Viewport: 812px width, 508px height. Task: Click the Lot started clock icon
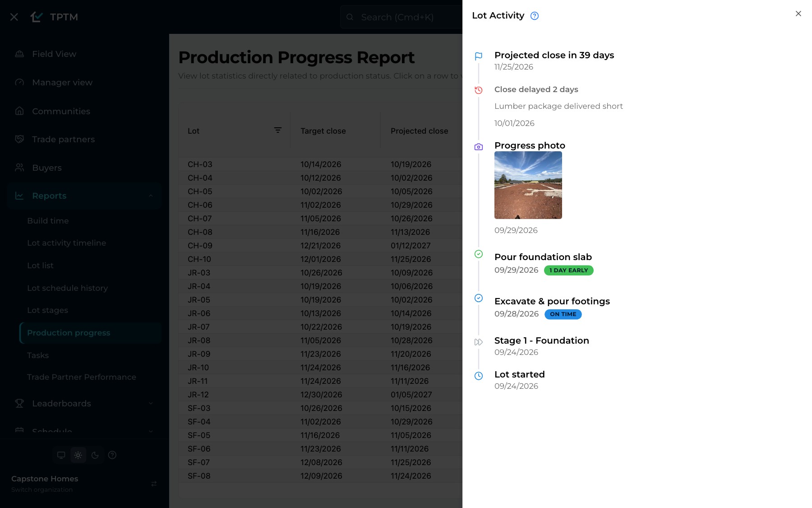pyautogui.click(x=479, y=376)
